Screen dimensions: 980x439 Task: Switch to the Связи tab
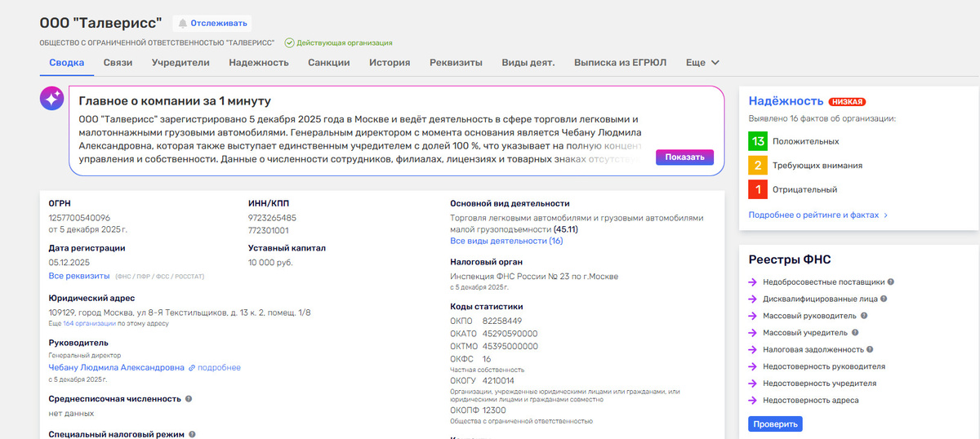[118, 63]
